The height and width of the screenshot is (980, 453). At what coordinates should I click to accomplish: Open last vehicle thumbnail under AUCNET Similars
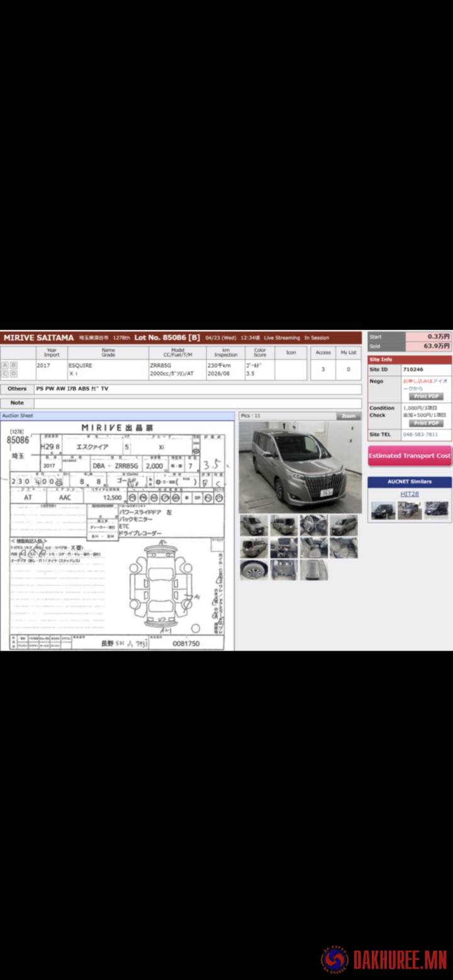pos(437,510)
